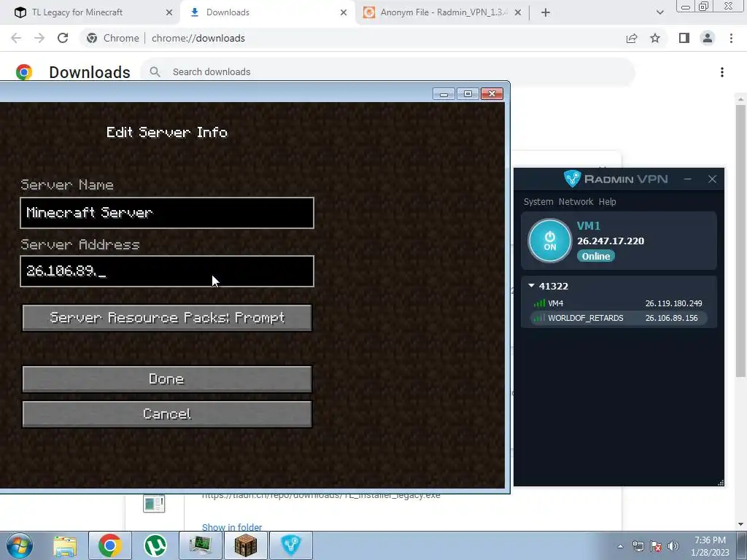Click the Chrome page vertical scrollbar
This screenshot has height=560, width=747.
[740, 241]
